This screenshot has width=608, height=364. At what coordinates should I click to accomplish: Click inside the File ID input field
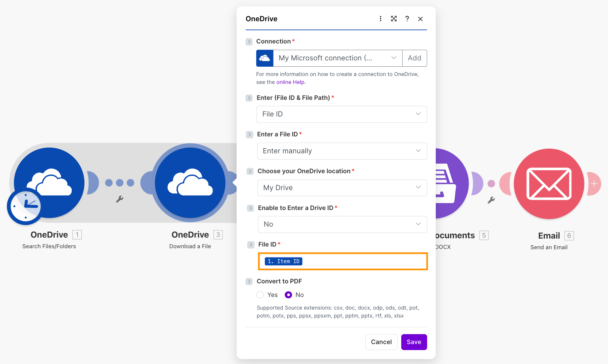coord(343,261)
